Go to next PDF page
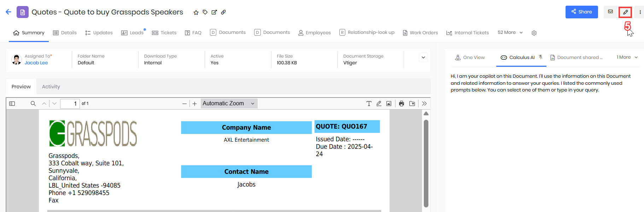The width and height of the screenshot is (644, 212). (54, 104)
